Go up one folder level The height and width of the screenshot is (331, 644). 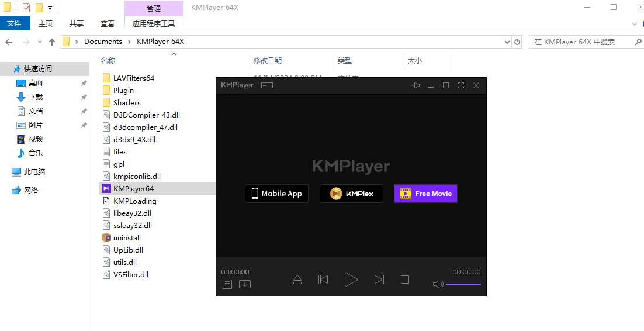pos(52,42)
